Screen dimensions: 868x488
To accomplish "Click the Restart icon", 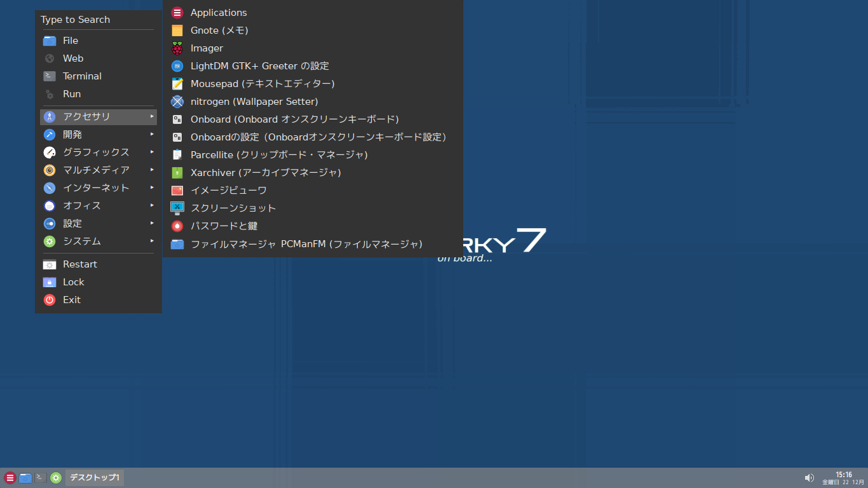I will 50,264.
